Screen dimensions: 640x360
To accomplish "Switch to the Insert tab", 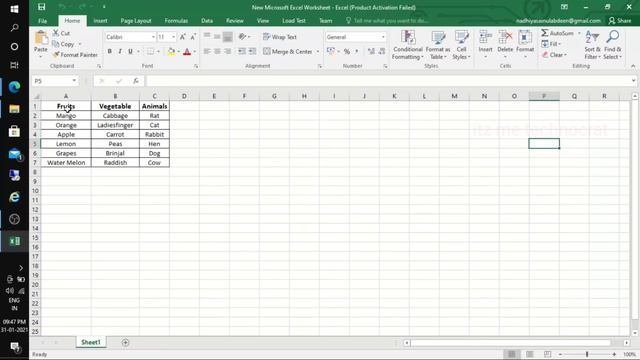I will (x=100, y=20).
